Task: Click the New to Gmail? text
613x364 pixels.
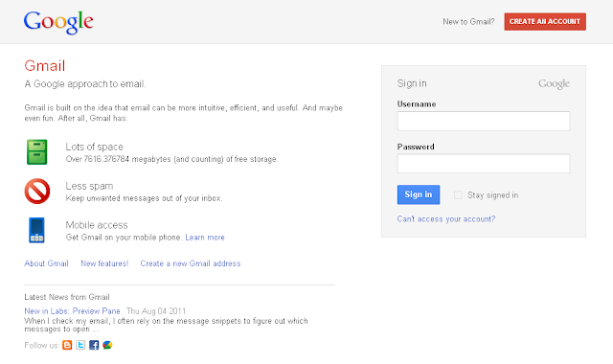Action: [468, 22]
